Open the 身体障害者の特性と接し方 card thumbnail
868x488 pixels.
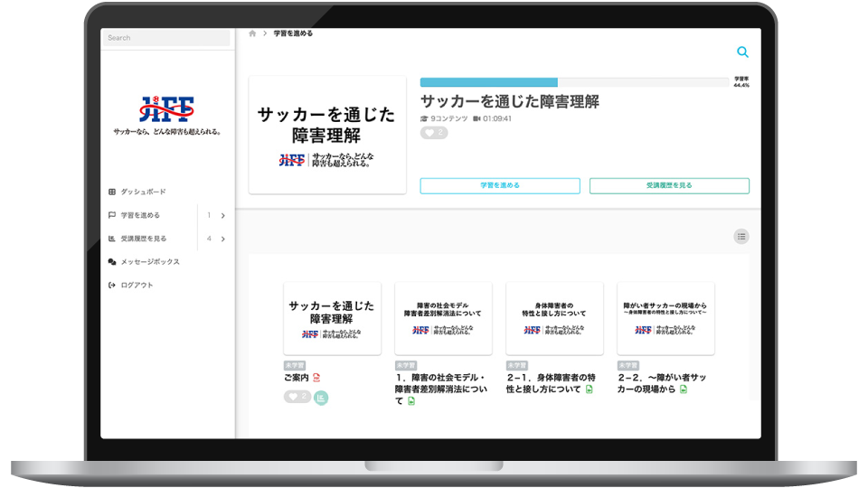coord(554,319)
